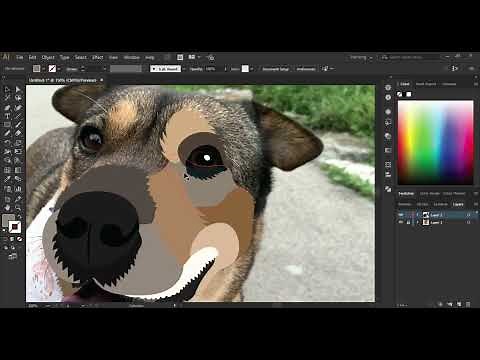Select the Type tool
The image size is (480, 360).
(7, 116)
